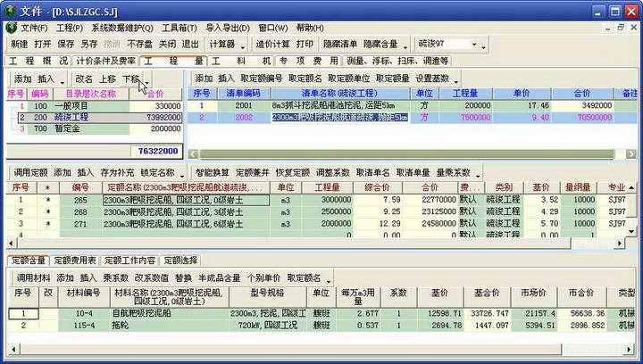Click the 打开 toolbar button
Screen dimensions: 643x364
pos(43,44)
